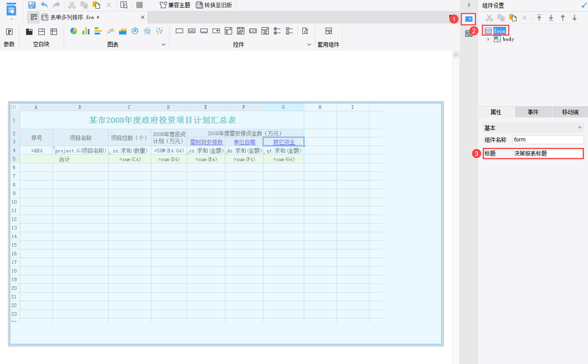Add the dropdown combo box widget
This screenshot has height=364, width=588.
pos(216,31)
